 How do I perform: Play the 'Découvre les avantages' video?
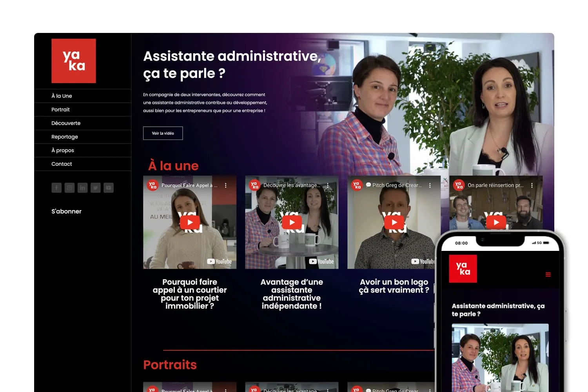292,222
